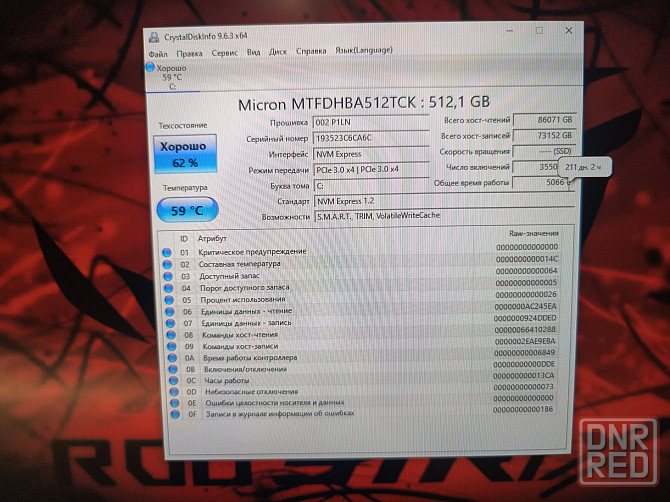Click status icon for Команды хост-записи
670x502 pixels.
pyautogui.click(x=172, y=346)
